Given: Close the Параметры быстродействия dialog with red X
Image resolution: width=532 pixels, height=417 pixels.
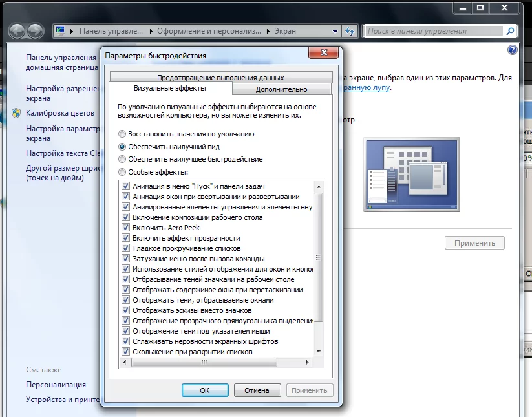Looking at the screenshot, I should point(324,52).
